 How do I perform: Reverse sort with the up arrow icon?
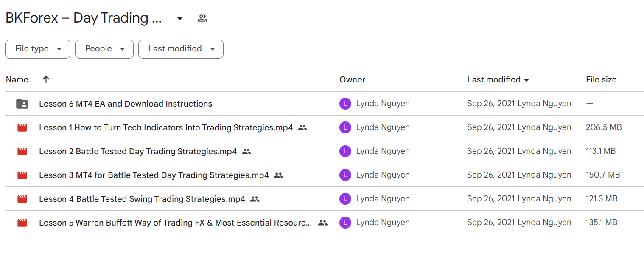coord(46,79)
